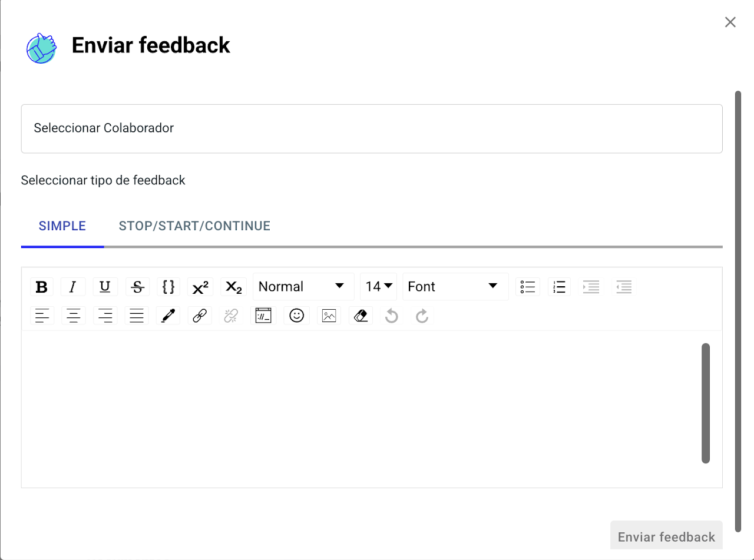Expand the Font family dropdown

(x=455, y=287)
